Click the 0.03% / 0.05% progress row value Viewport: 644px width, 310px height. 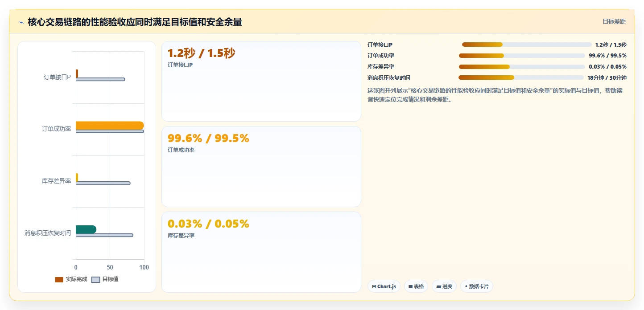[607, 67]
